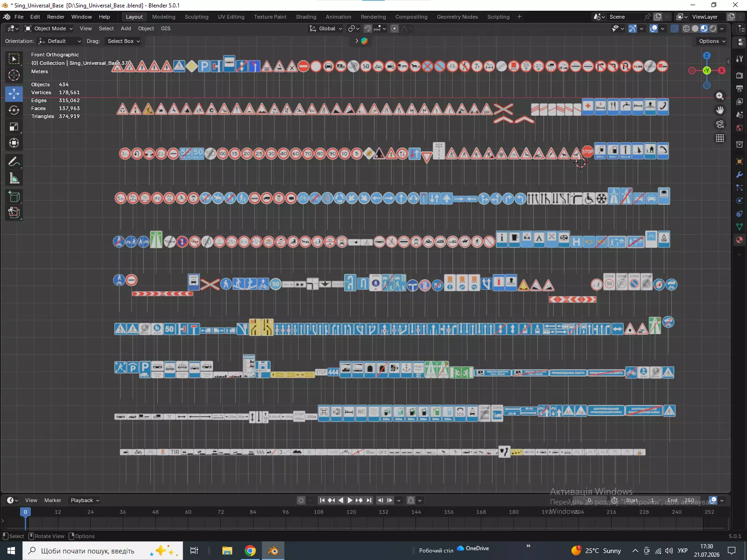The image size is (747, 560).
Task: Click the frame 0 playhead marker
Action: [x=26, y=512]
